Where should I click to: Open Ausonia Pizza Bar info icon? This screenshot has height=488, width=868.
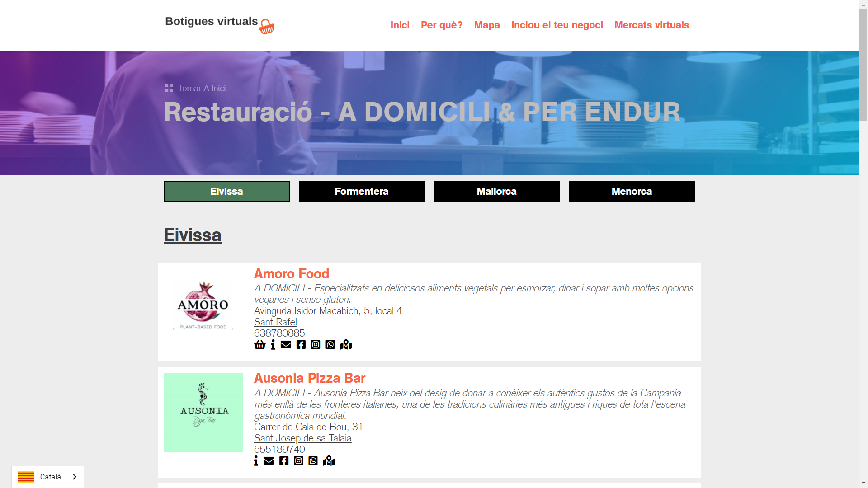[x=256, y=461]
